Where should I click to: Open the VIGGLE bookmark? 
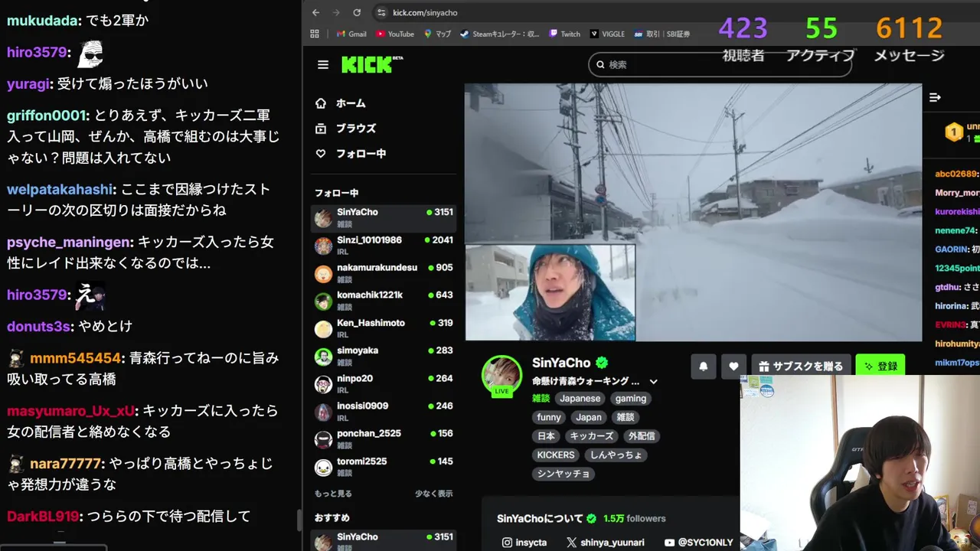point(607,34)
